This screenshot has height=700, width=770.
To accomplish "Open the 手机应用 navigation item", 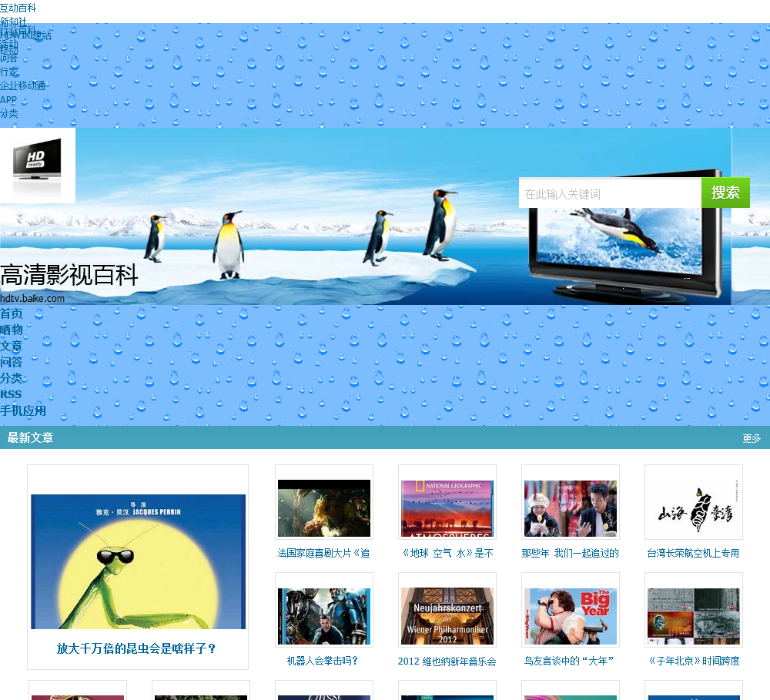I will pyautogui.click(x=23, y=410).
